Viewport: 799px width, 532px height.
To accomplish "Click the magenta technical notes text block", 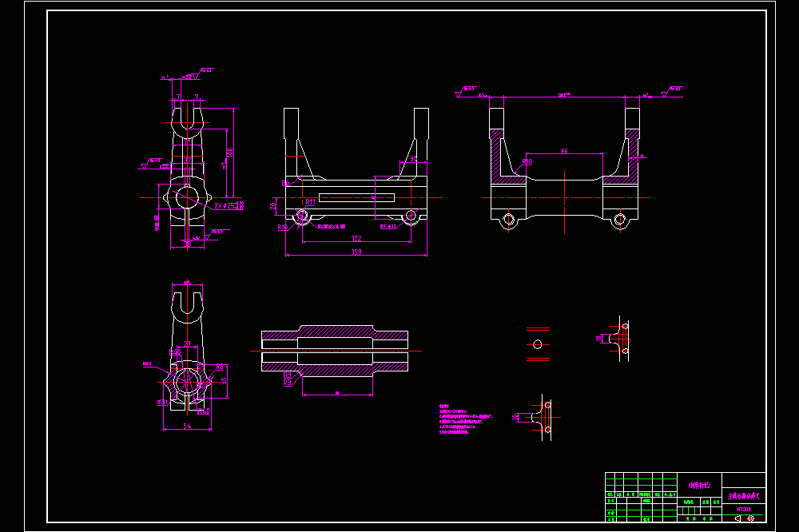I will [465, 419].
